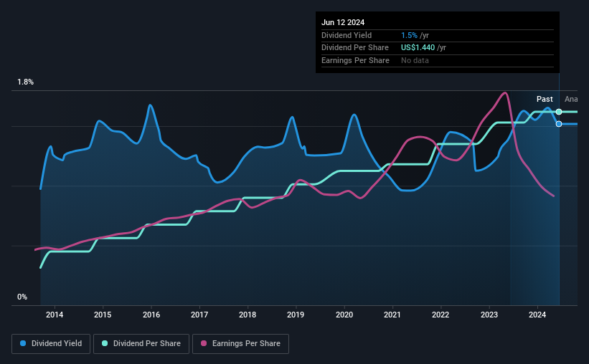Click the Earnings Per Share row label in tooltip
Viewport: 589px width, 364px height.
click(x=355, y=60)
